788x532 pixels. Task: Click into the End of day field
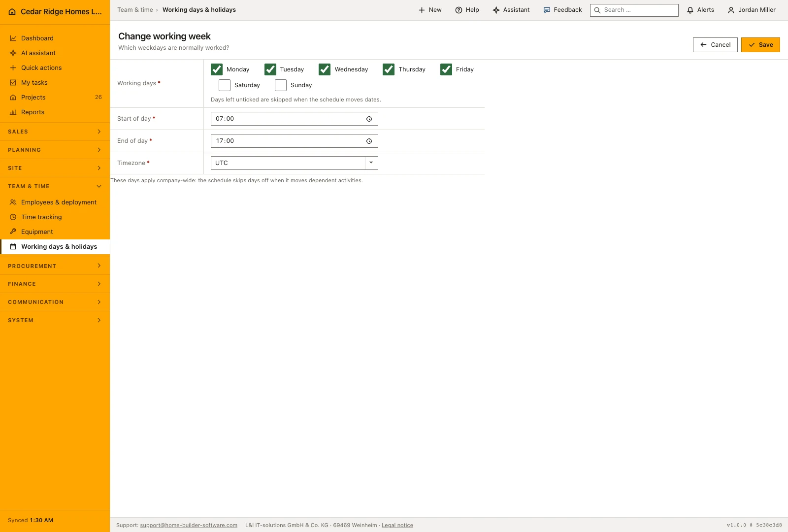tap(294, 141)
